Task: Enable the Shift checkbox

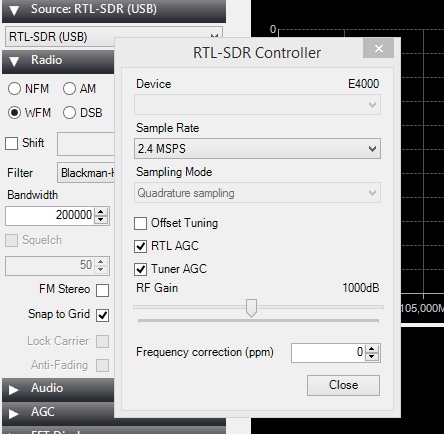Action: (x=11, y=143)
